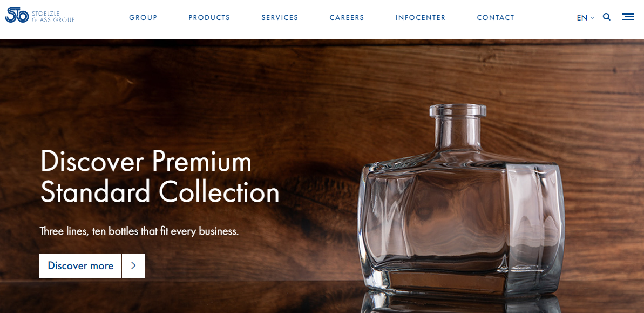Open the site search magnifier icon
Viewport: 644px width, 313px height.
607,17
